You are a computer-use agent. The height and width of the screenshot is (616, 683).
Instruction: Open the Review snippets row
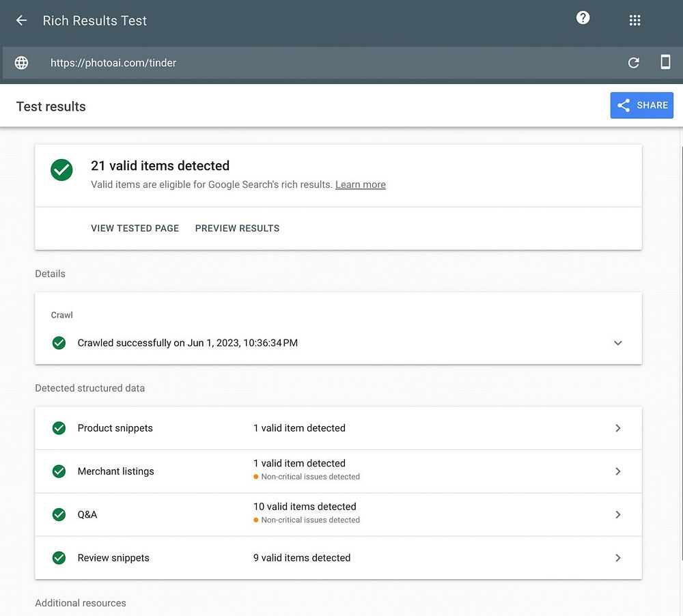pos(338,558)
